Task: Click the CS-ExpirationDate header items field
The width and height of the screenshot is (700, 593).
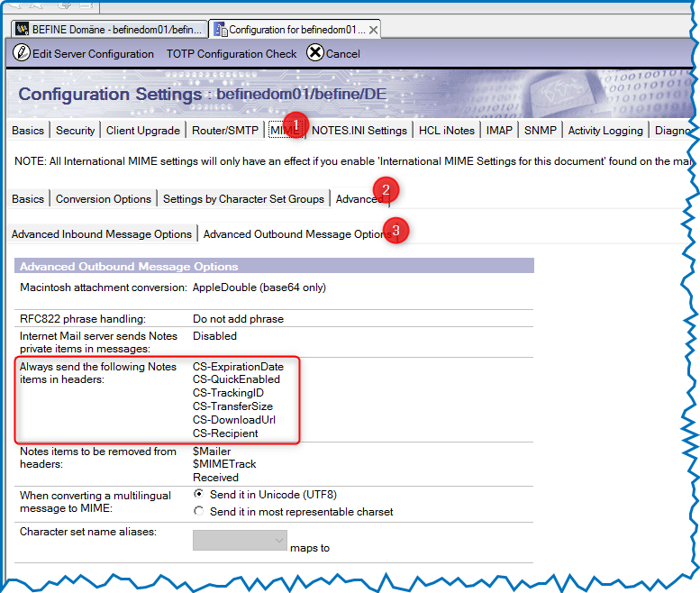Action: (x=238, y=367)
